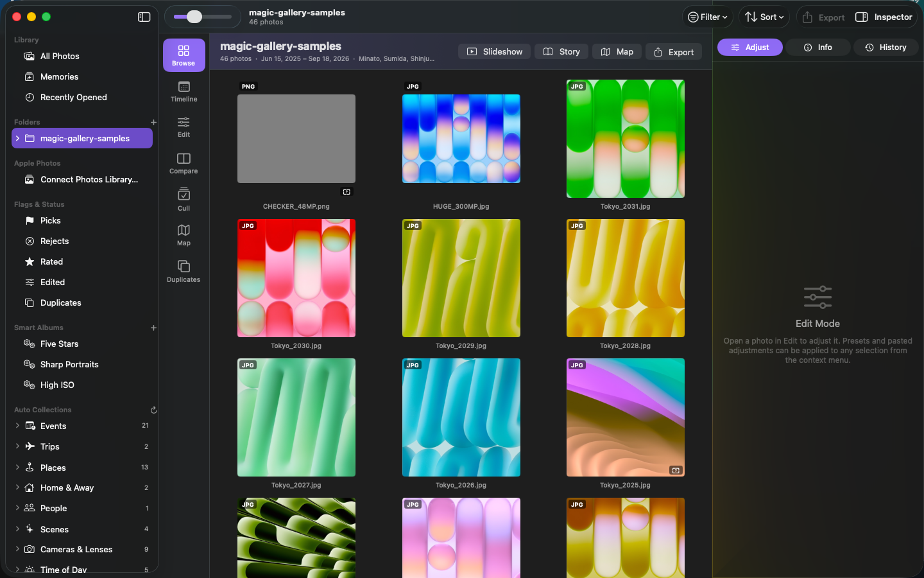This screenshot has width=924, height=578.
Task: Select HUGE_300MP.jpg thumbnail
Action: (461, 139)
